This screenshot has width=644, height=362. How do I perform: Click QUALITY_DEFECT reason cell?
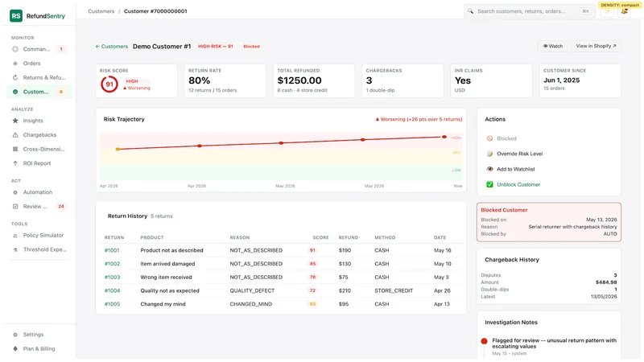click(252, 291)
